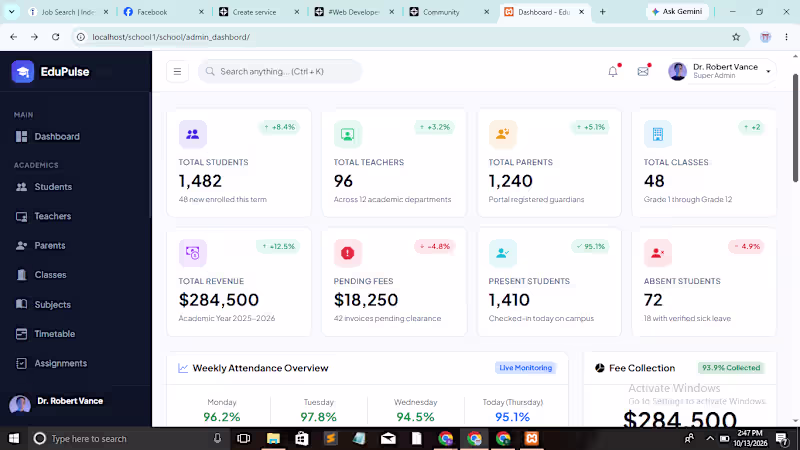This screenshot has width=800, height=450.
Task: Click Monday's 96.2% attendance value
Action: pos(221,417)
